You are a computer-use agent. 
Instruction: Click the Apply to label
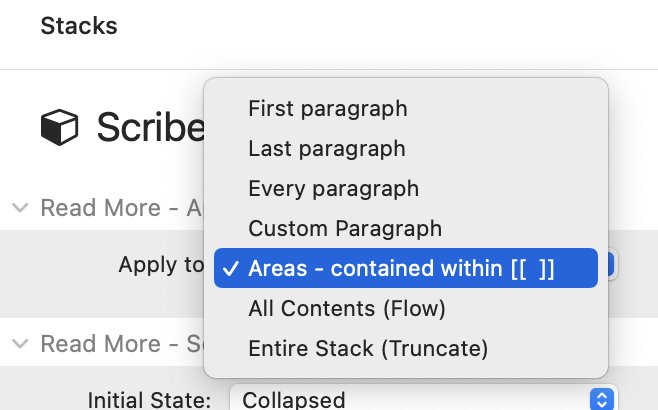coord(161,265)
